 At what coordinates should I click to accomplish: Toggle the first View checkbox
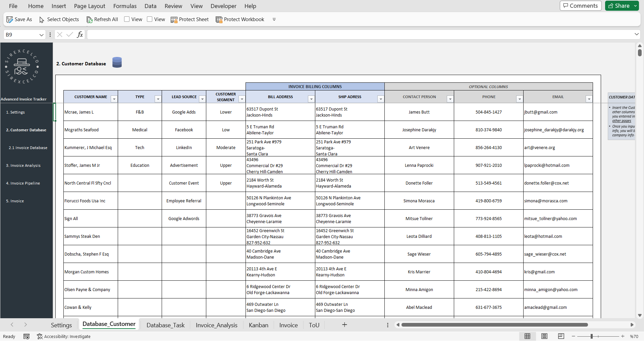127,19
